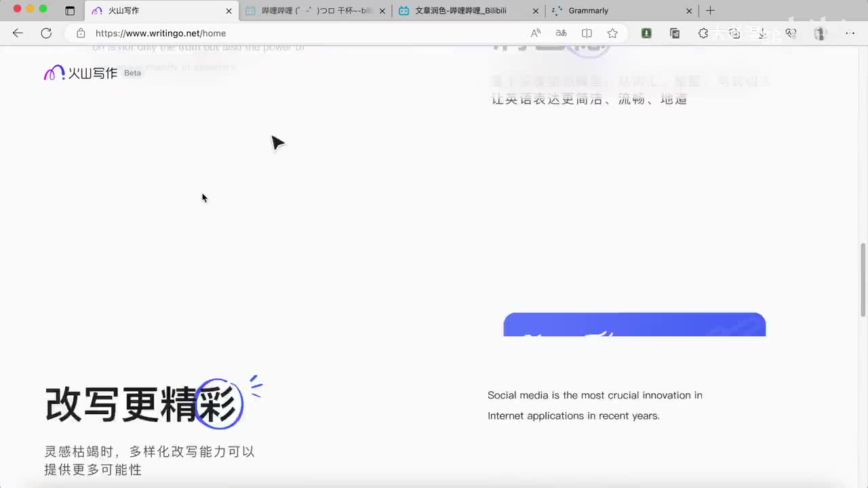Open a new browser tab
The height and width of the screenshot is (488, 868).
coord(710,11)
